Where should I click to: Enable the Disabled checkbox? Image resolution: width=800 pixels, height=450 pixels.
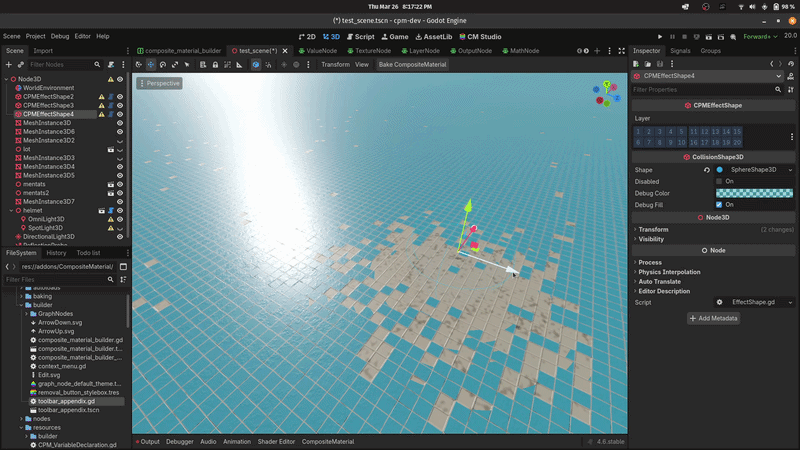coord(719,181)
